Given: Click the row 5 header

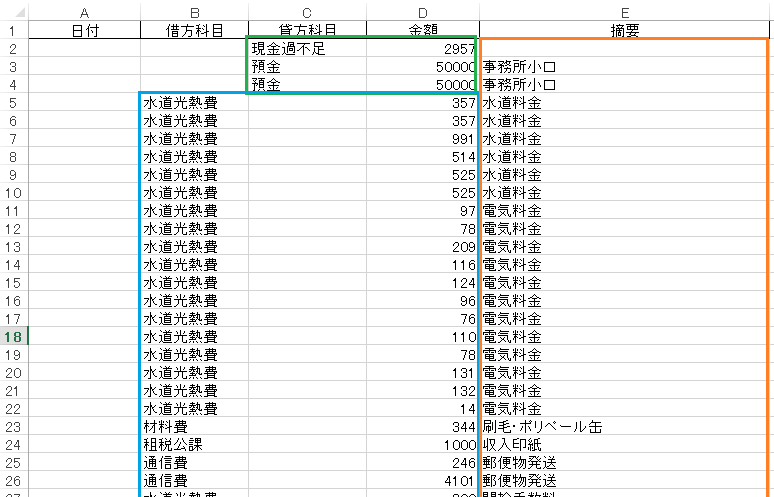Looking at the screenshot, I should [14, 102].
